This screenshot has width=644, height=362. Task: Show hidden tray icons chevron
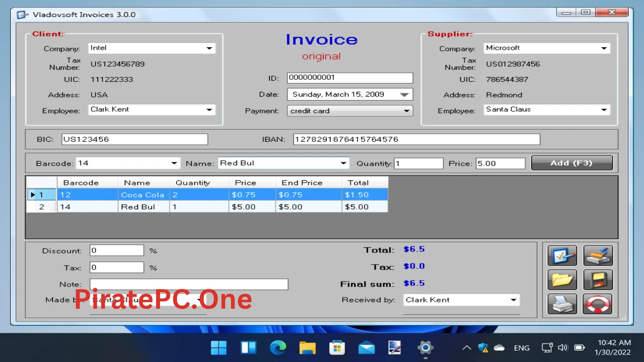(x=467, y=347)
